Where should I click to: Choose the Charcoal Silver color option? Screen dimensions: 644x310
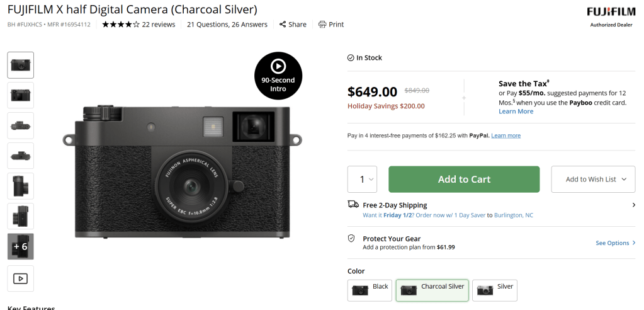[x=432, y=290]
